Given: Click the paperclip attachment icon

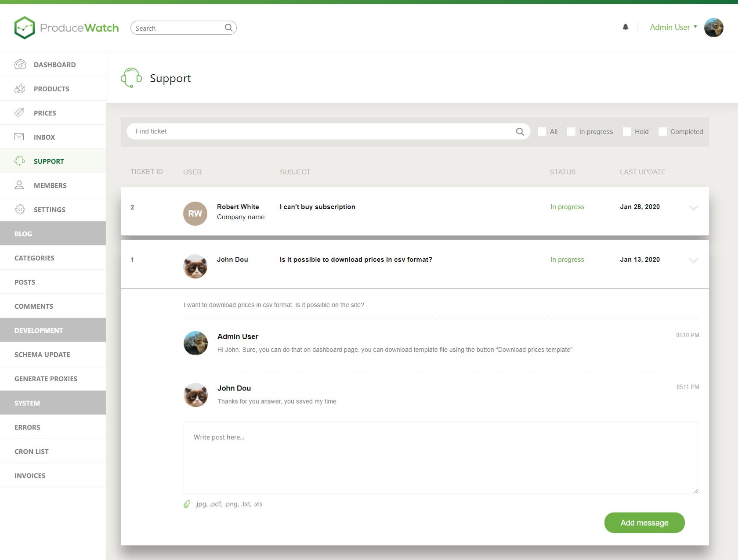Looking at the screenshot, I should coord(187,504).
